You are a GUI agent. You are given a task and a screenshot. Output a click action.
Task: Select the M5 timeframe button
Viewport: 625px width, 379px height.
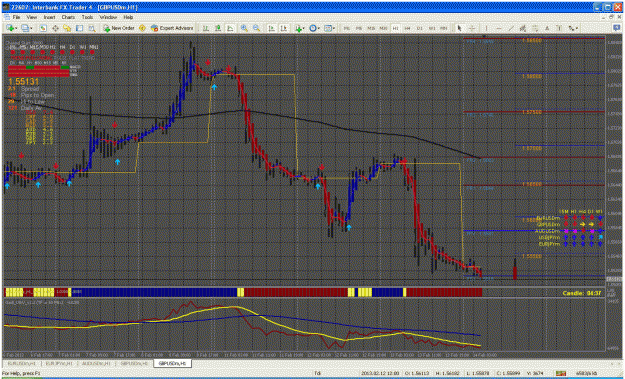tap(359, 28)
